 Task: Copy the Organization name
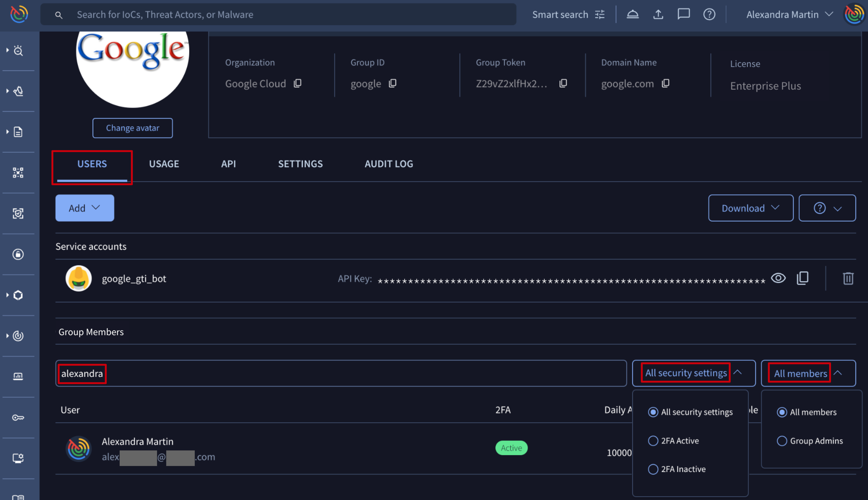[x=298, y=83]
